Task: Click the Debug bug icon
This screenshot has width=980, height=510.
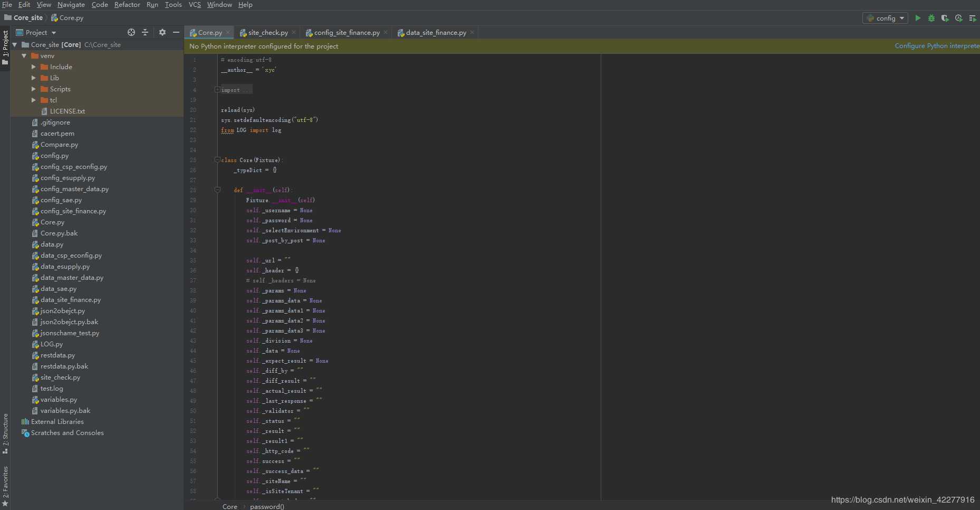Action: click(x=931, y=18)
